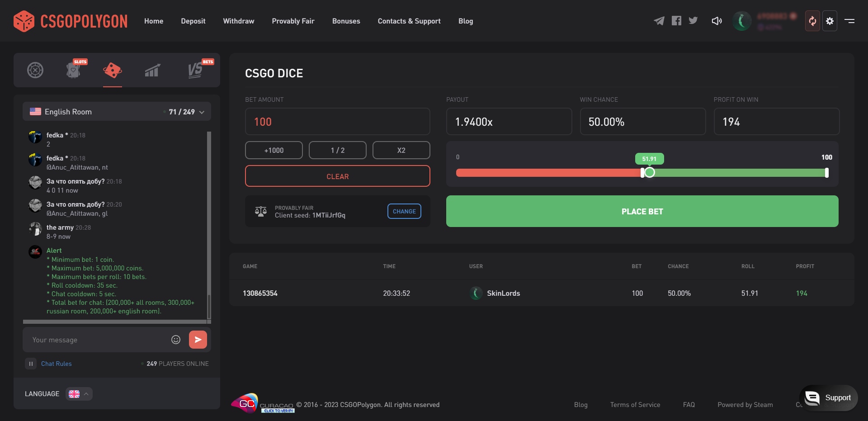Viewport: 868px width, 421px height.
Task: Click the 51.91 slider value label
Action: click(x=649, y=159)
